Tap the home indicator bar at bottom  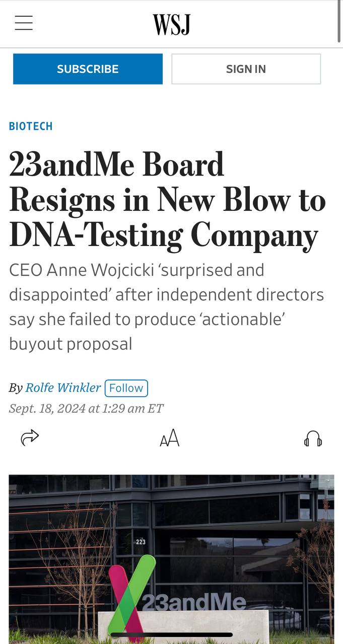[171, 635]
